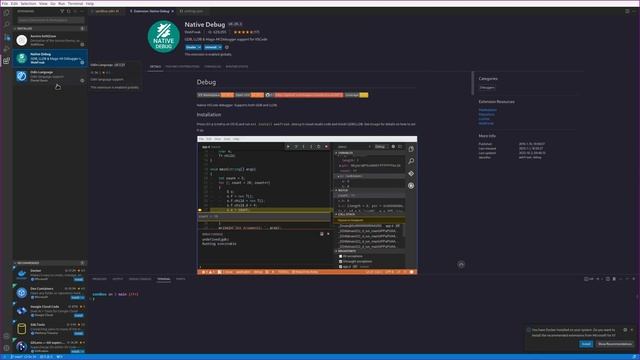
Task: Open the Selection menu
Action: (x=28, y=3)
